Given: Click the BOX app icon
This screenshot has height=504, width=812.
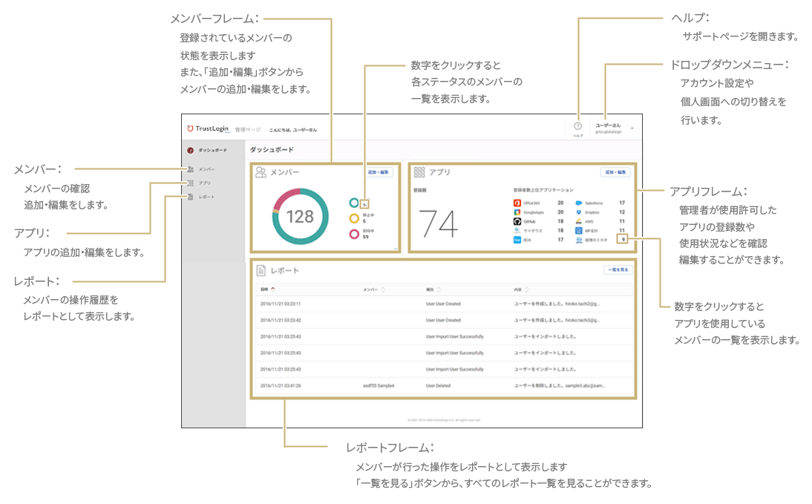Looking at the screenshot, I should point(517,240).
